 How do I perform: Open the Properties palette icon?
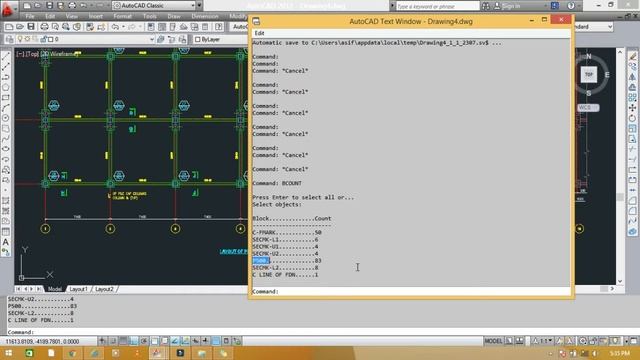point(151,27)
